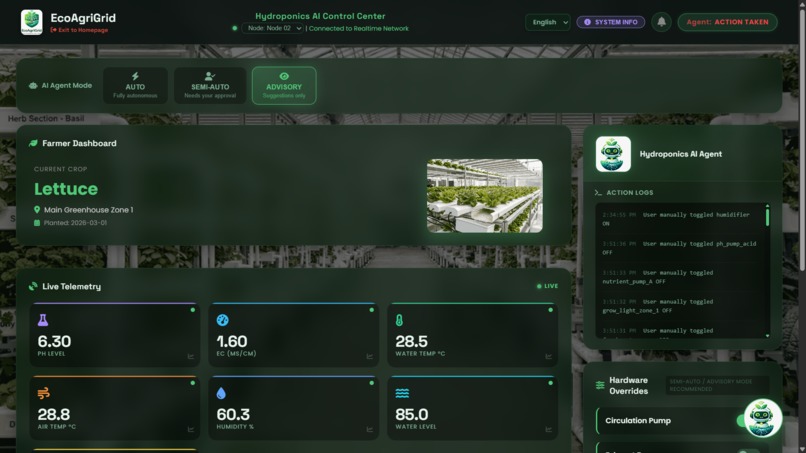Image resolution: width=806 pixels, height=453 pixels.
Task: Click the 28.8 air temp value
Action: pos(53,414)
